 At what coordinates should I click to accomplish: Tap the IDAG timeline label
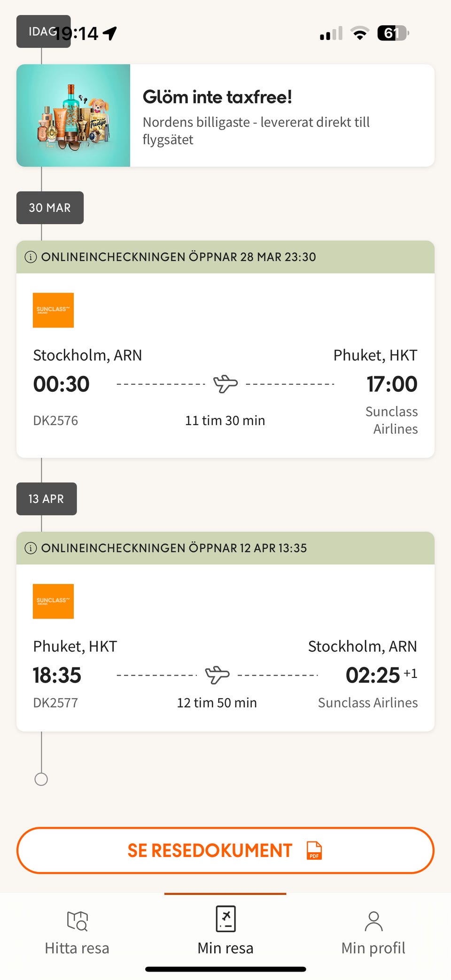[x=38, y=31]
